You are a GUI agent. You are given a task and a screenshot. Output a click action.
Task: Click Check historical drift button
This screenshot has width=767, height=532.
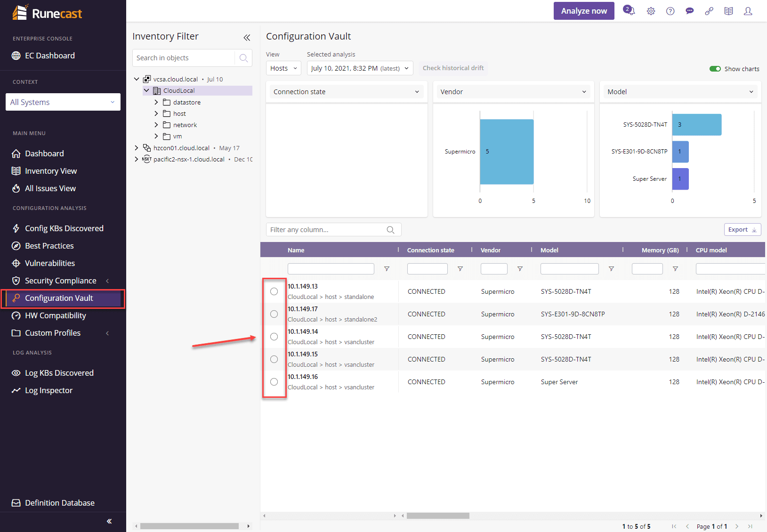(453, 68)
